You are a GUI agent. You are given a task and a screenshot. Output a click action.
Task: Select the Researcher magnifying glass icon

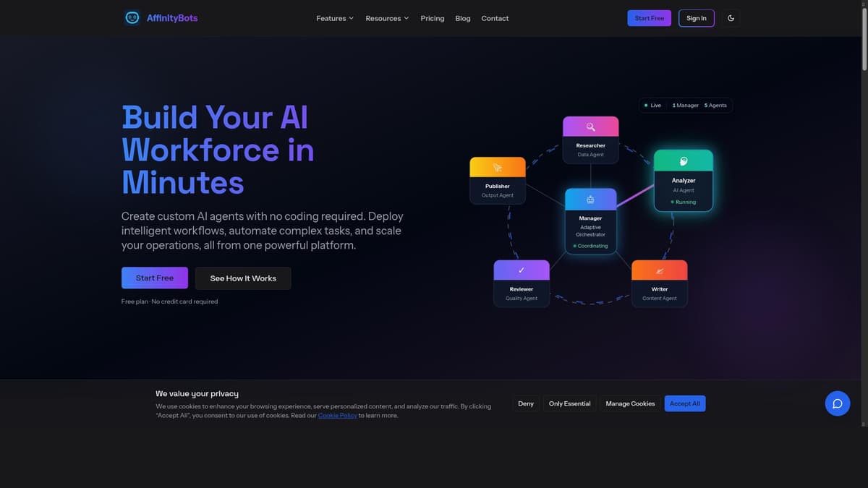(590, 126)
